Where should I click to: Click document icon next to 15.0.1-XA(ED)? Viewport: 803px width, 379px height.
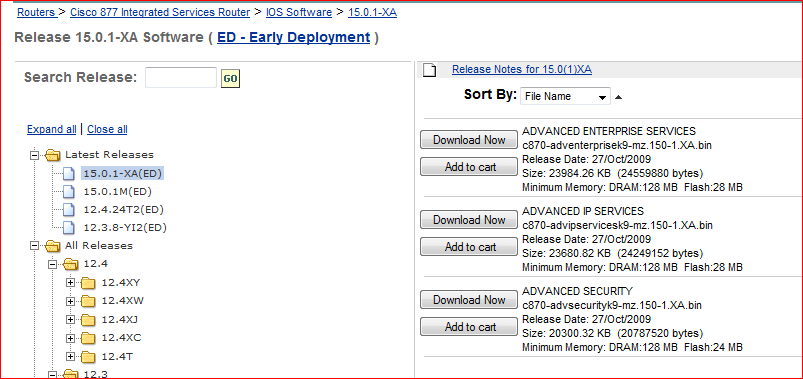pos(69,174)
